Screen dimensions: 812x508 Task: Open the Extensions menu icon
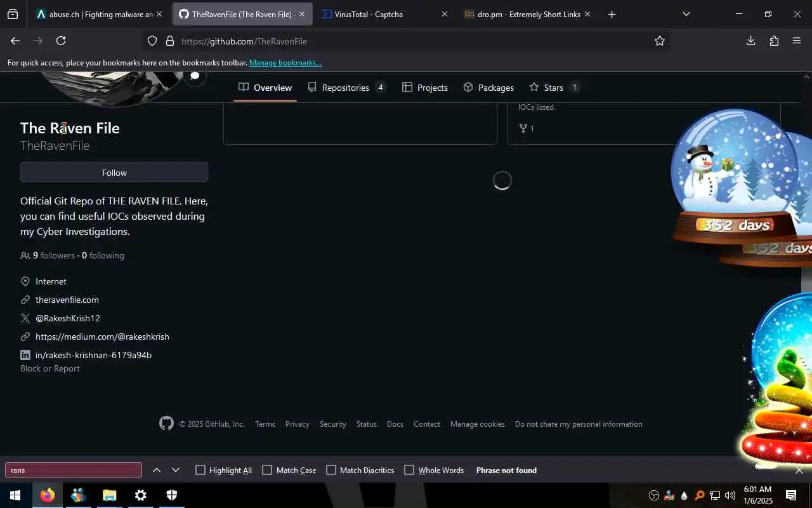click(x=774, y=41)
